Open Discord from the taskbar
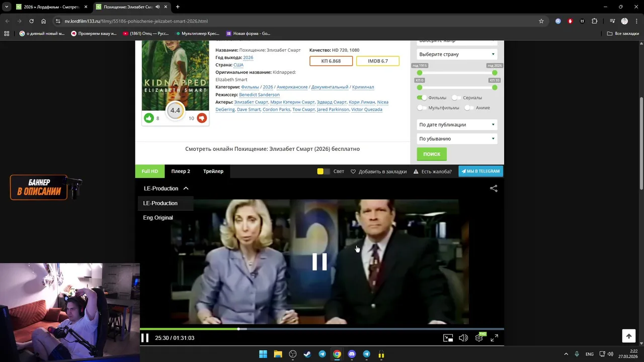Screen dimensions: 644x362 pos(352,354)
